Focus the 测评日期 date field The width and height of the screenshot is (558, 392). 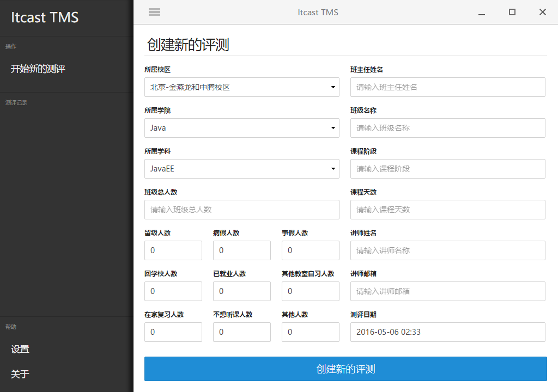pyautogui.click(x=448, y=332)
